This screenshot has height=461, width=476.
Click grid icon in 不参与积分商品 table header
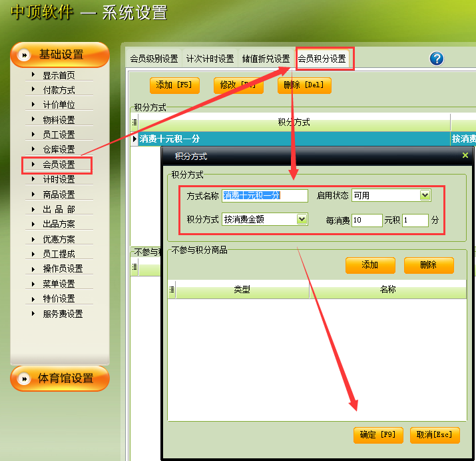click(x=172, y=290)
